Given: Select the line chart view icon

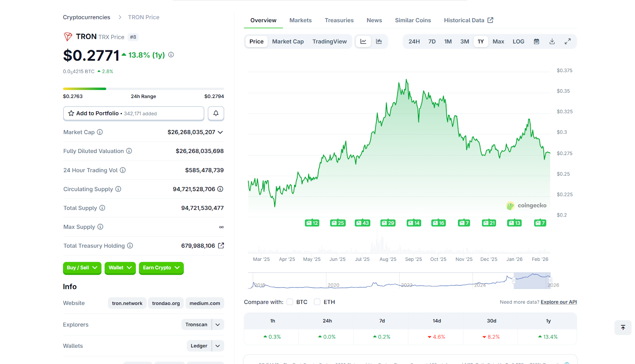Looking at the screenshot, I should tap(363, 41).
